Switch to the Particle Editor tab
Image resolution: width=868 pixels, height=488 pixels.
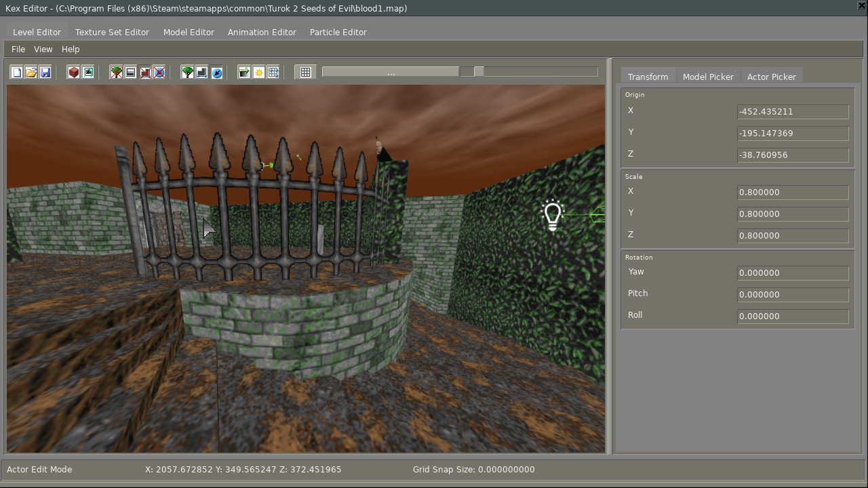pos(338,32)
